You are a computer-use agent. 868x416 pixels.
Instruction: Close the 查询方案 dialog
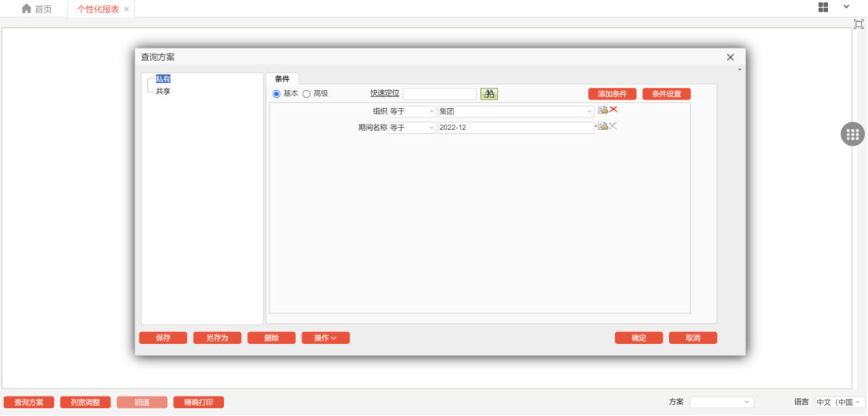coord(730,57)
